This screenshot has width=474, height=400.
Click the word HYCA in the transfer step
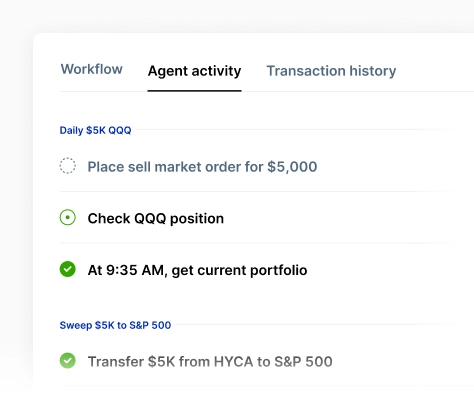click(x=233, y=362)
